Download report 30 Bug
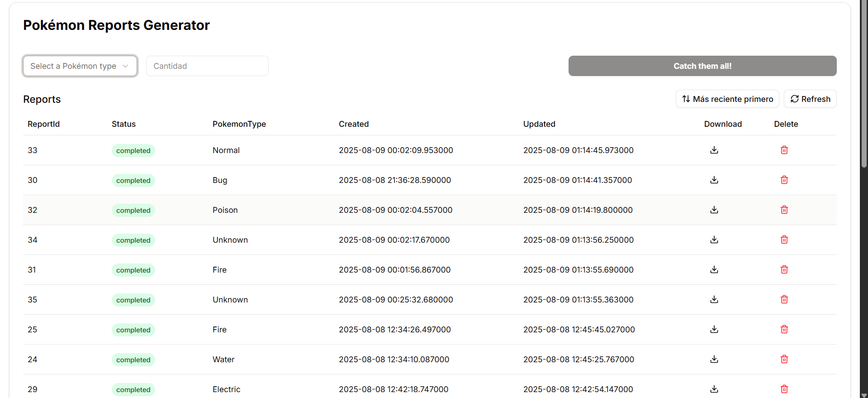 click(714, 180)
